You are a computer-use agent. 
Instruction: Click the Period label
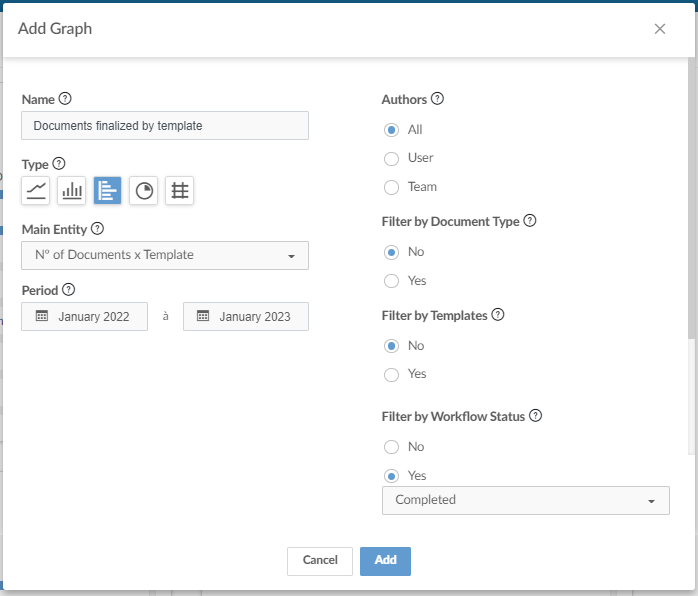coord(40,290)
